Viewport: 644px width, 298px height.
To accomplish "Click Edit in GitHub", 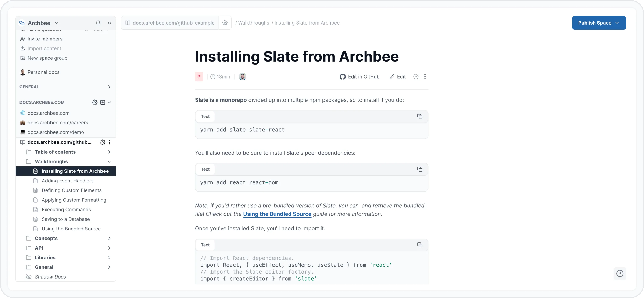I will point(359,77).
